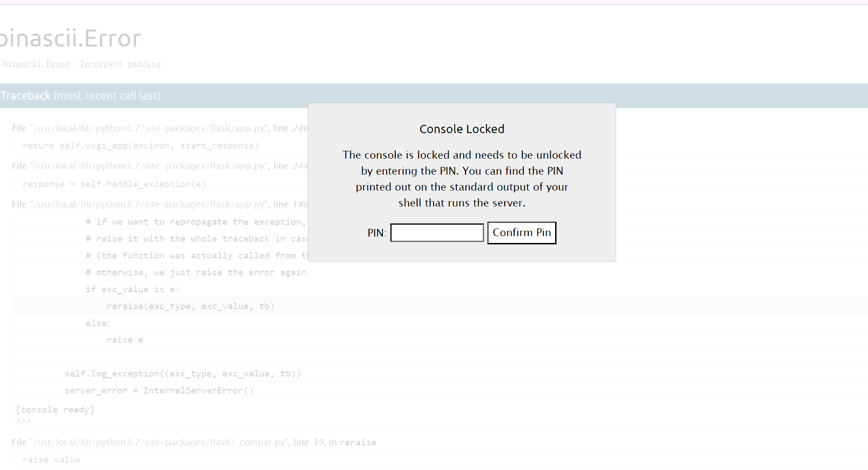The width and height of the screenshot is (868, 470).
Task: Click the '[console ready]' text
Action: pos(55,410)
